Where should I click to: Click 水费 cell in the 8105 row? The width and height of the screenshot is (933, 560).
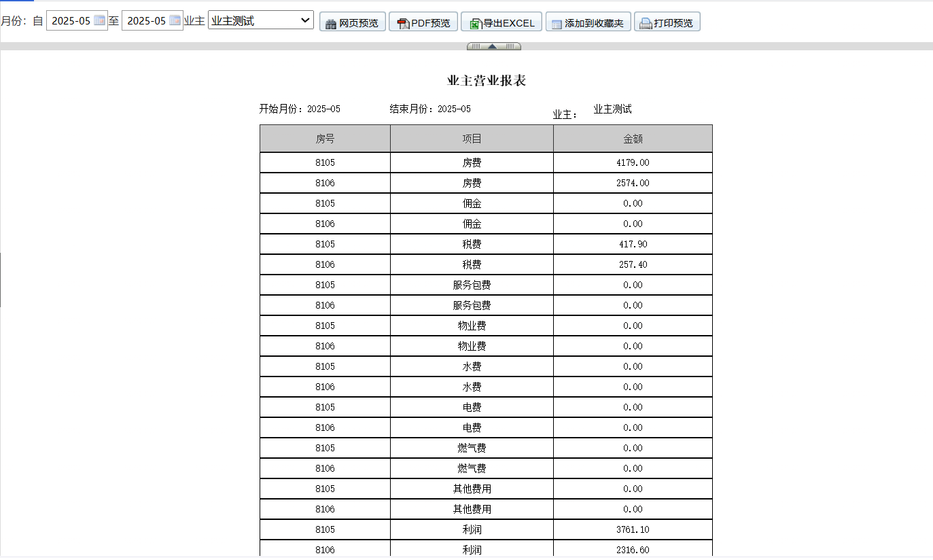472,366
